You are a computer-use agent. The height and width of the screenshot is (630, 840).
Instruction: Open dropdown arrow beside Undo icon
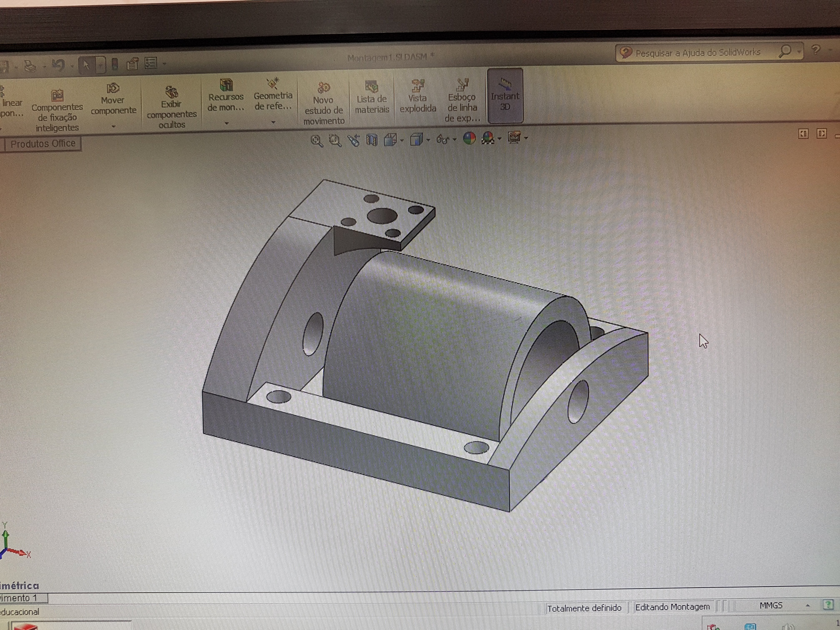[x=72, y=66]
